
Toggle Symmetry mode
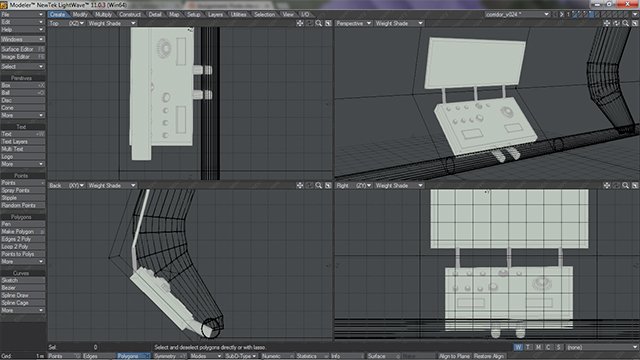[170, 356]
